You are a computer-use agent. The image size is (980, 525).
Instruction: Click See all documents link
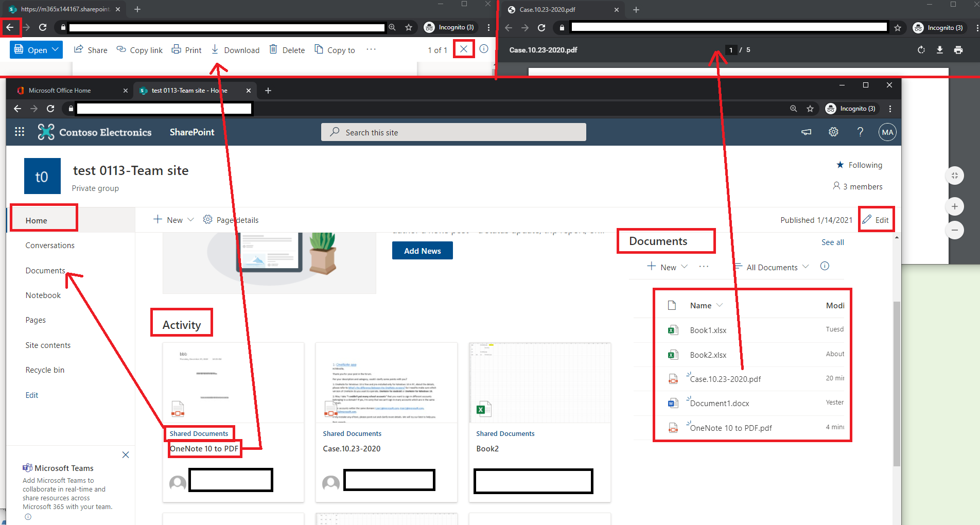[x=832, y=242]
